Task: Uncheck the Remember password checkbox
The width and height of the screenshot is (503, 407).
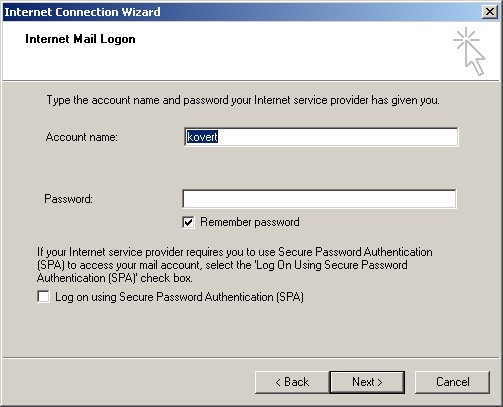Action: (188, 222)
